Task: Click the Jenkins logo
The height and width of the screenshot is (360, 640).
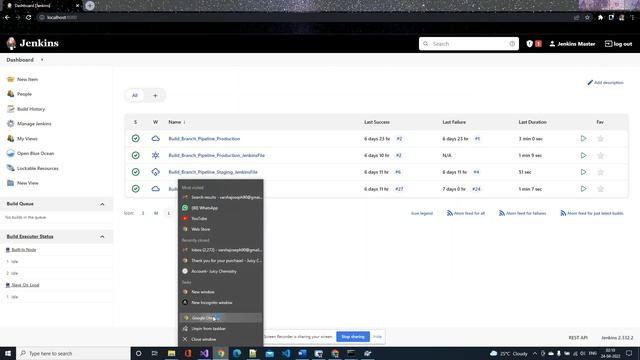Action: tap(33, 43)
